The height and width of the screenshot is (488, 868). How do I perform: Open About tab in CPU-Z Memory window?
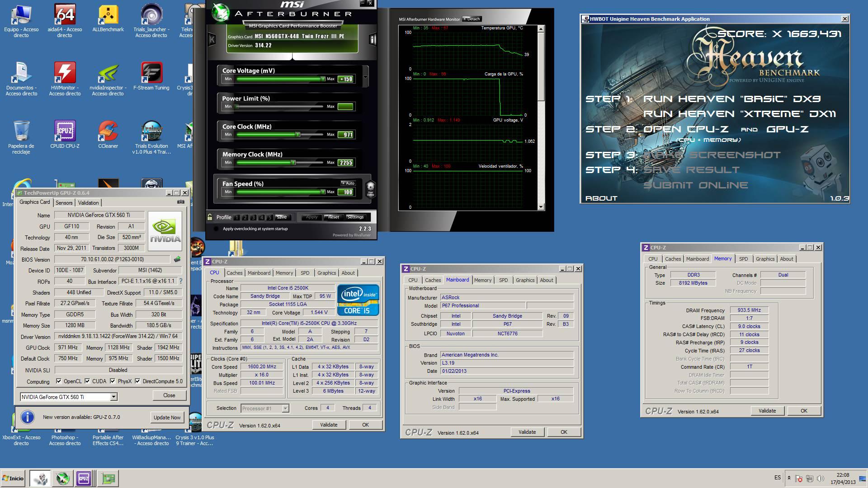(x=786, y=259)
